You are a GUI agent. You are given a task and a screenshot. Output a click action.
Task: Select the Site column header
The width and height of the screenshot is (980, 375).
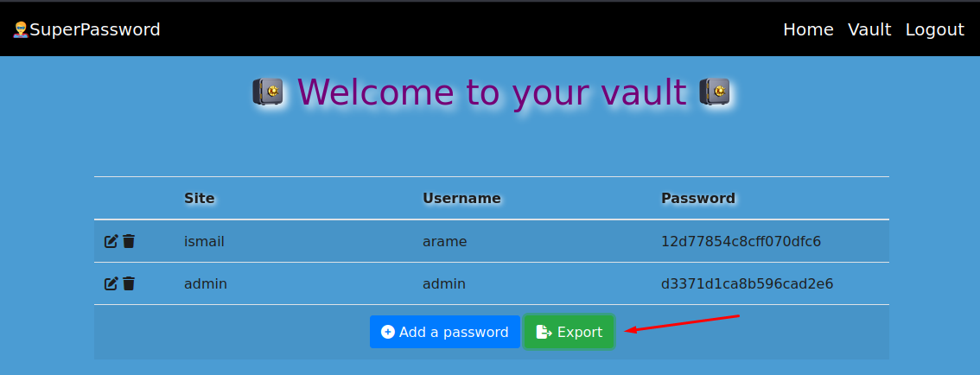[x=199, y=198]
